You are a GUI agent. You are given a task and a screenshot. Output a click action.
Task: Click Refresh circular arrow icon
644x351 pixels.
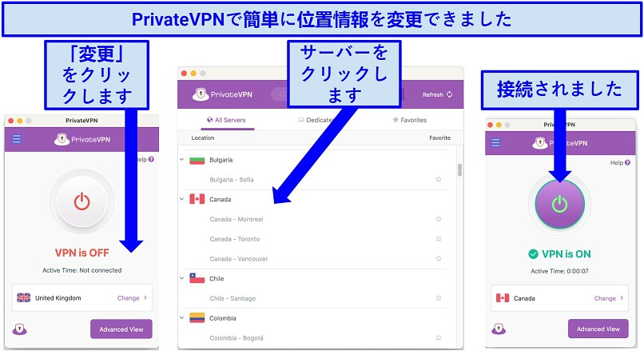point(449,94)
